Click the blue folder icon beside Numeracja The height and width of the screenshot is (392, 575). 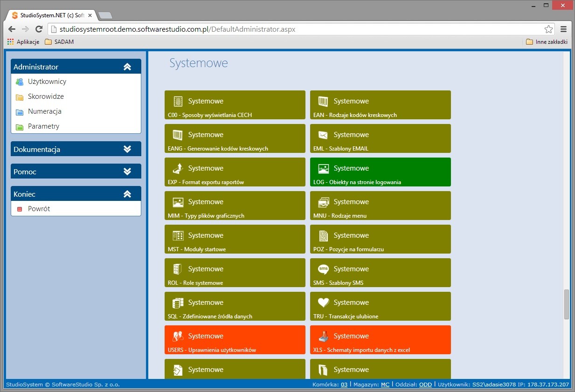(19, 112)
